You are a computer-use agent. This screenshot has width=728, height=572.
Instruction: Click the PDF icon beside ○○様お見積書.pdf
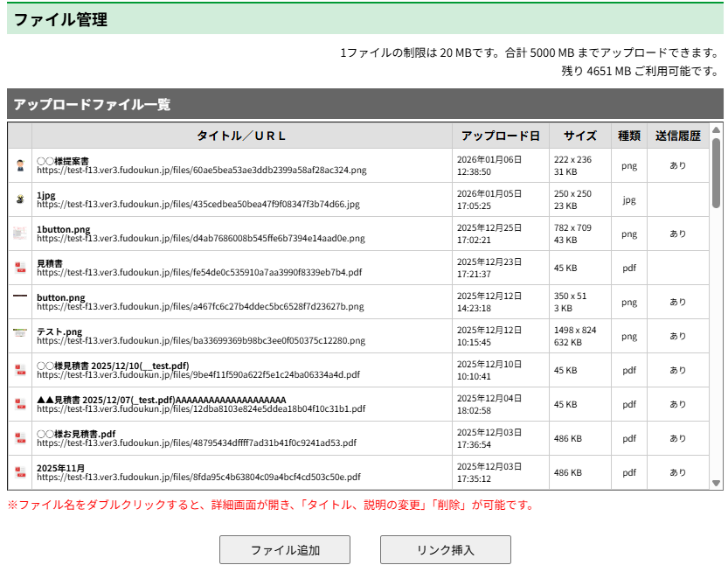[x=20, y=438]
